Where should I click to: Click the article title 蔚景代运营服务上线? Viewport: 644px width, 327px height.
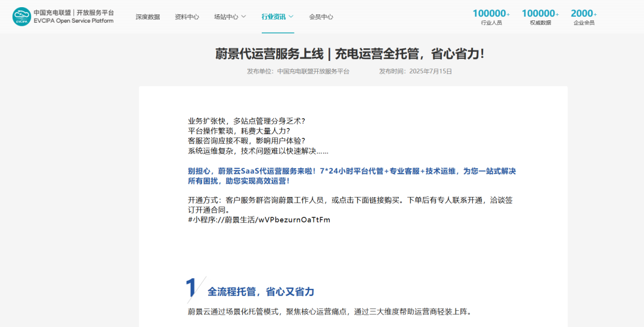click(x=349, y=54)
